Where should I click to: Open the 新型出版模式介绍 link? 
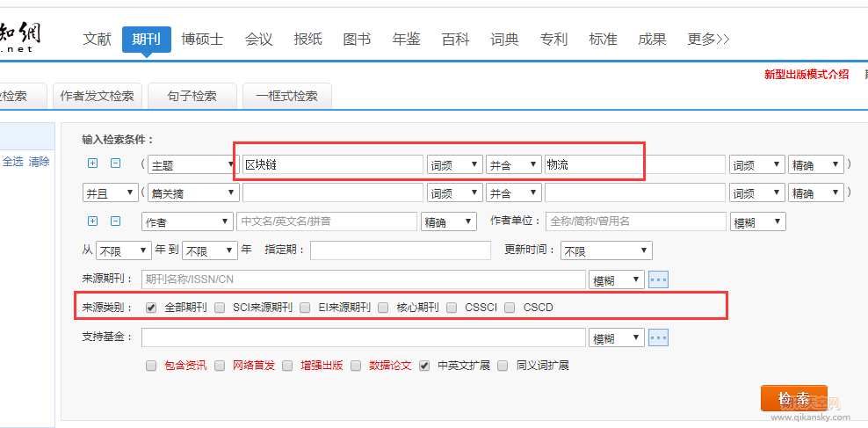806,75
